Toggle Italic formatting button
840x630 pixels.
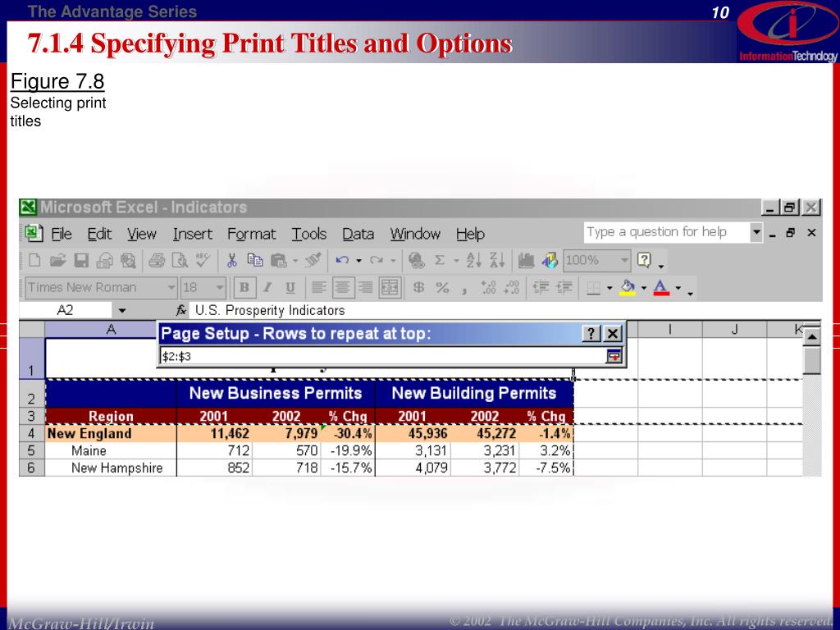(x=267, y=288)
